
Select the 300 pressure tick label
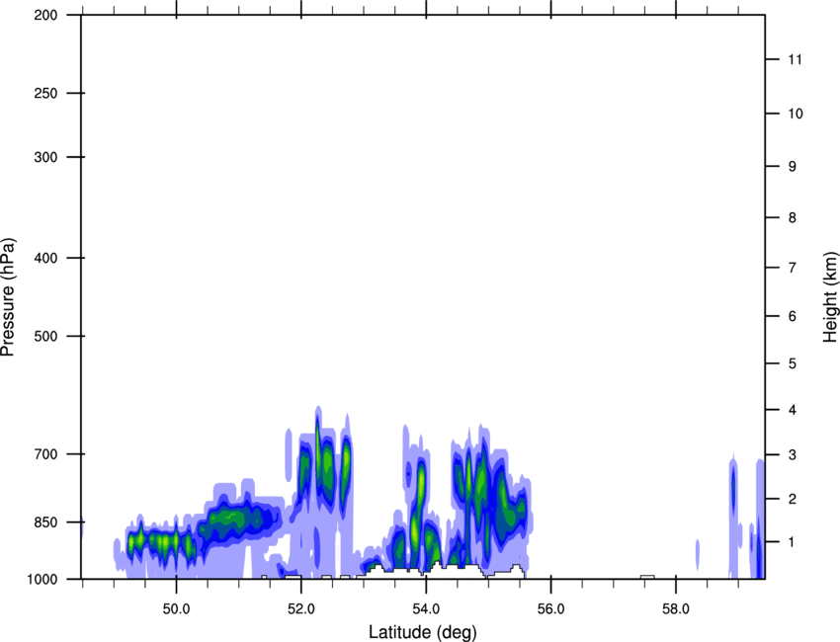pos(45,157)
